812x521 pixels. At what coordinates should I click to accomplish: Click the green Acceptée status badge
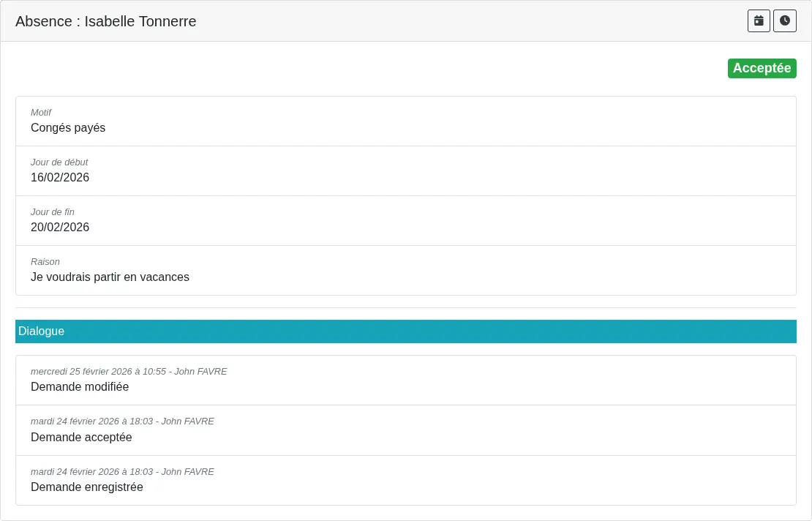pos(762,68)
